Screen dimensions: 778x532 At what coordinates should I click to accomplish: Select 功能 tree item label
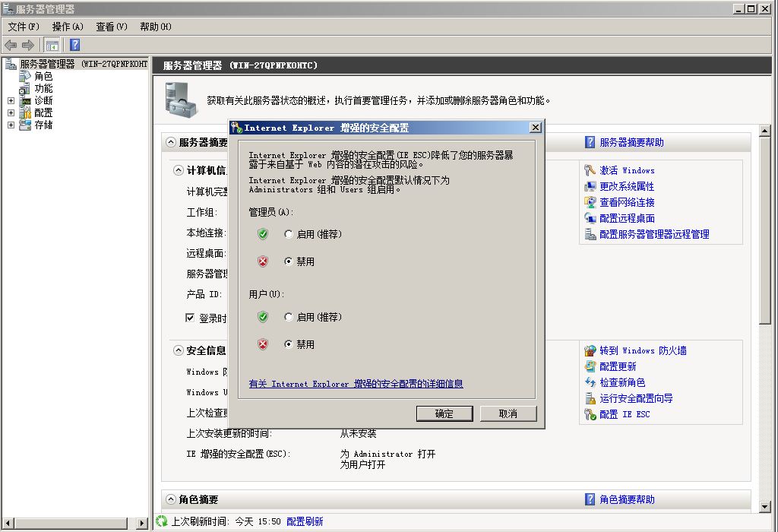(43, 88)
